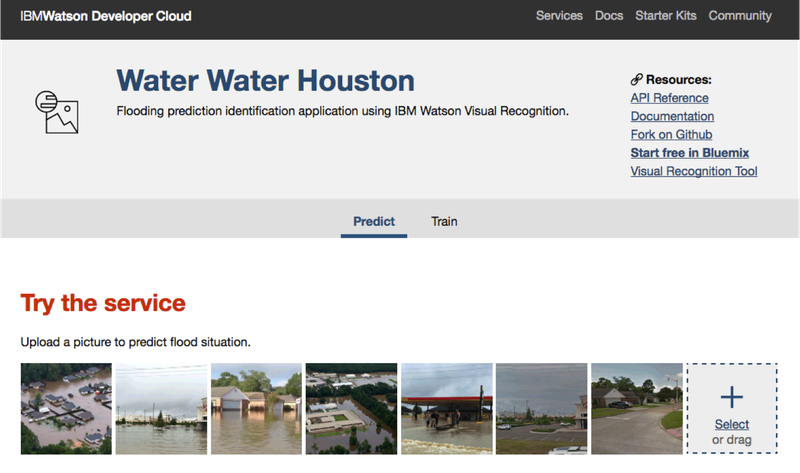Click the link chain icon beside Resources
This screenshot has width=800, height=473.
(637, 79)
